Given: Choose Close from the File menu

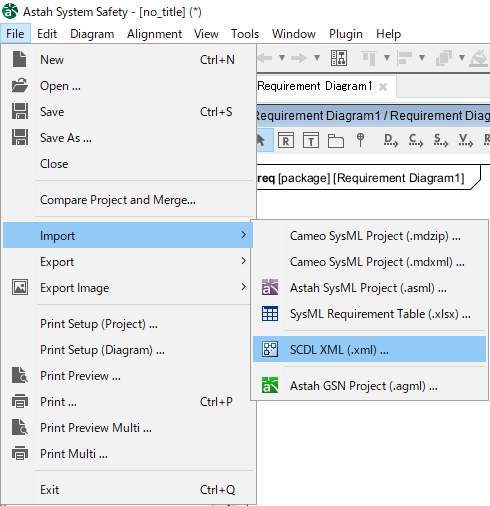Looking at the screenshot, I should tap(128, 164).
